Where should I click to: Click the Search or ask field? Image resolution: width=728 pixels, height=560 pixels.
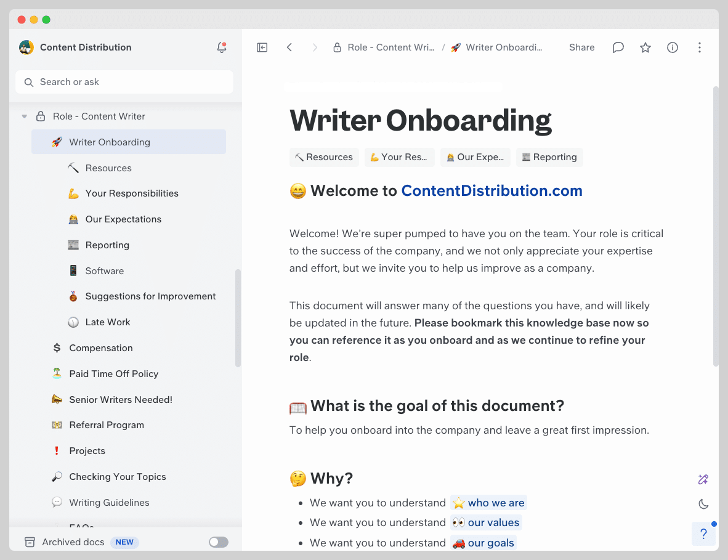[x=124, y=82]
